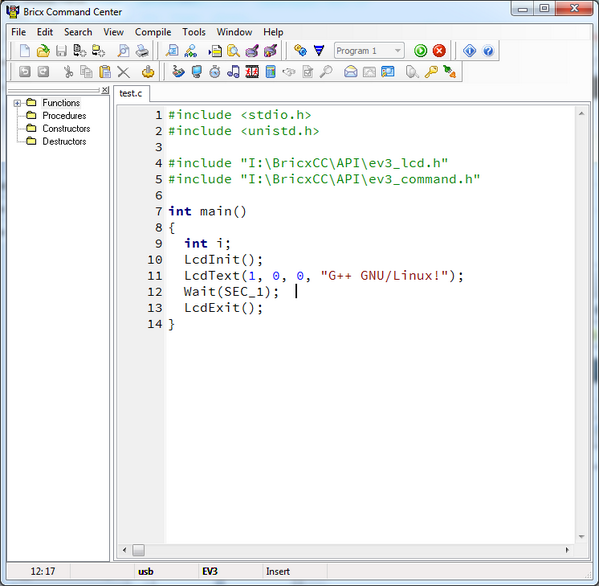
Task: Open the piano/music note tool
Action: [x=233, y=71]
